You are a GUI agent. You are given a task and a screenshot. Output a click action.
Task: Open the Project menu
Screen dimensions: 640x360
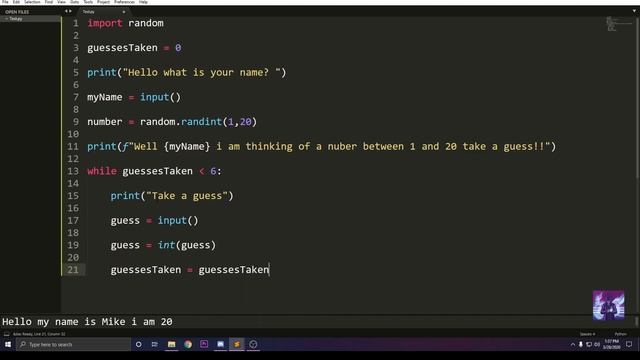103,2
